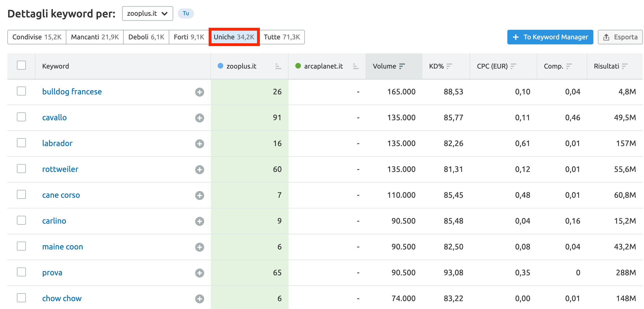Screen dimensions: 644x309
Task: Sort by Comp. column icon
Action: (569, 66)
